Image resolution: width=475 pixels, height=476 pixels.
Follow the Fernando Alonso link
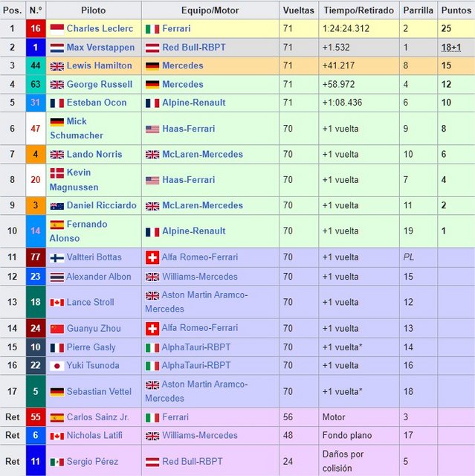point(79,231)
